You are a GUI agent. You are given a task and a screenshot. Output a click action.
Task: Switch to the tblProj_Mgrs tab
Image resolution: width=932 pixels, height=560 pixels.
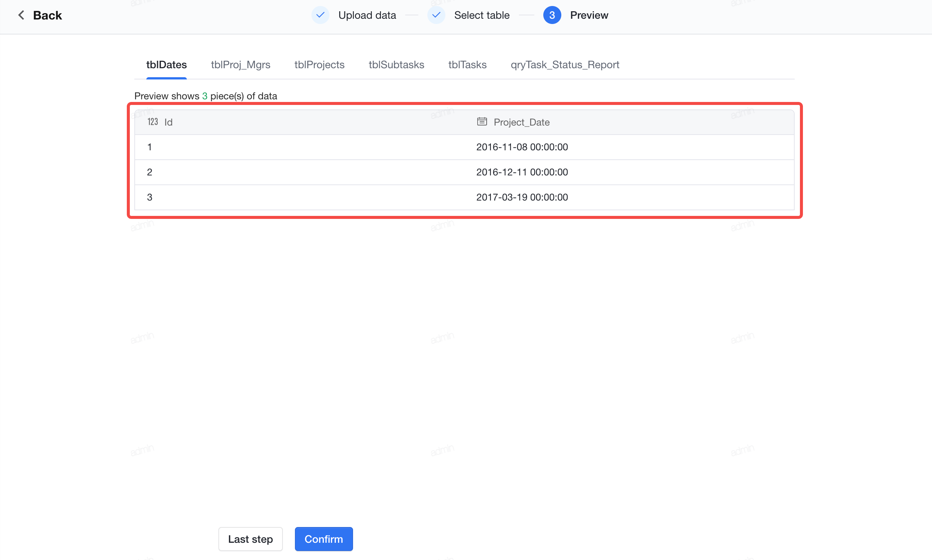[241, 65]
